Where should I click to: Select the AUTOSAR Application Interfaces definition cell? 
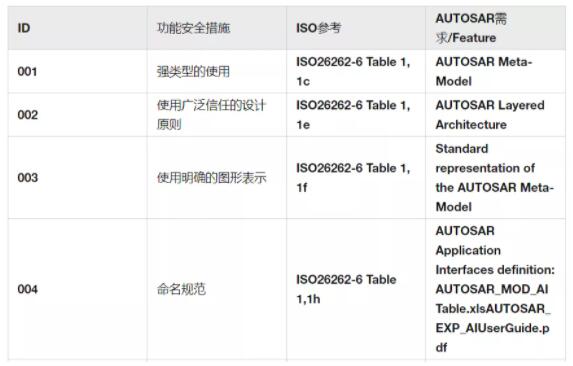(495, 289)
